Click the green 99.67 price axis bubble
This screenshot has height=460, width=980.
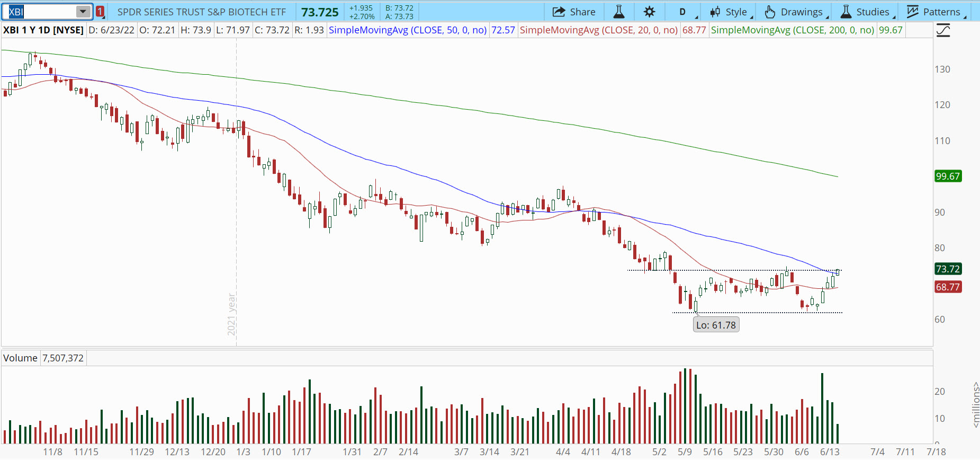click(x=948, y=176)
